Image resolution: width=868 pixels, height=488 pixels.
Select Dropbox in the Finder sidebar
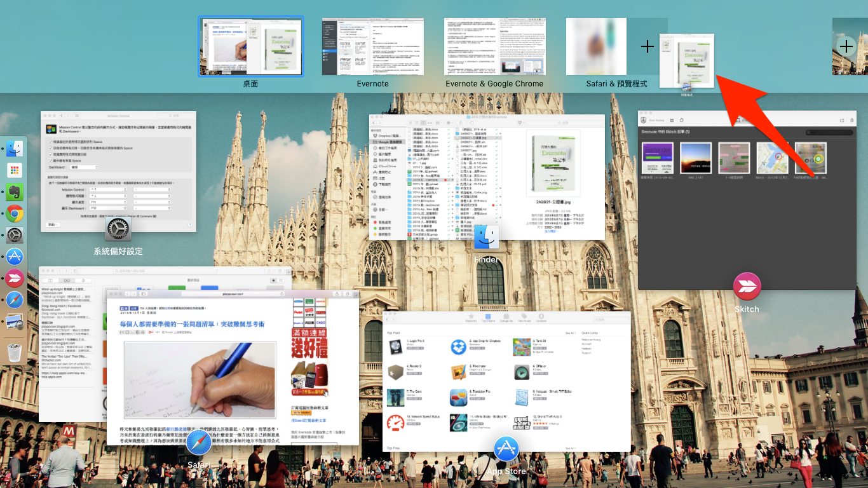click(386, 136)
